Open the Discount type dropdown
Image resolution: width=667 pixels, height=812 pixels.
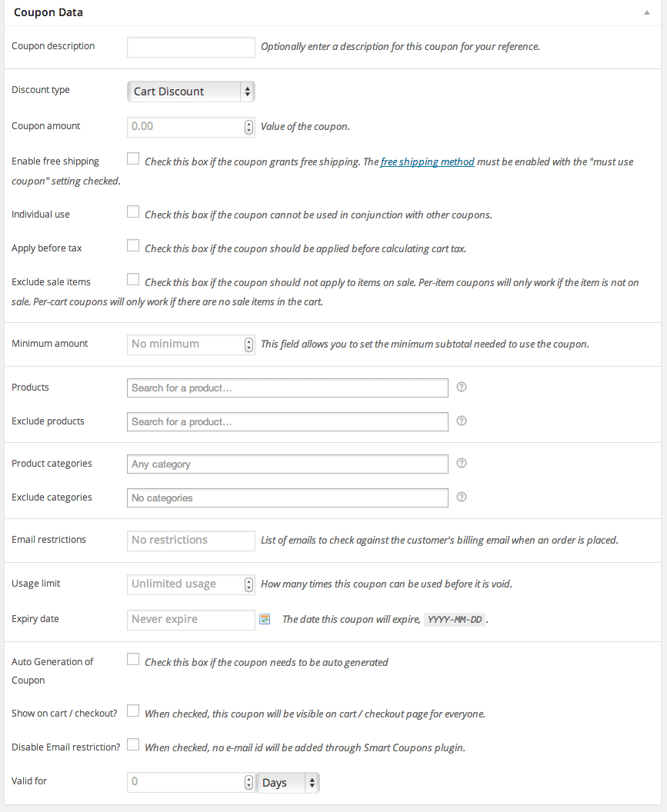click(191, 92)
